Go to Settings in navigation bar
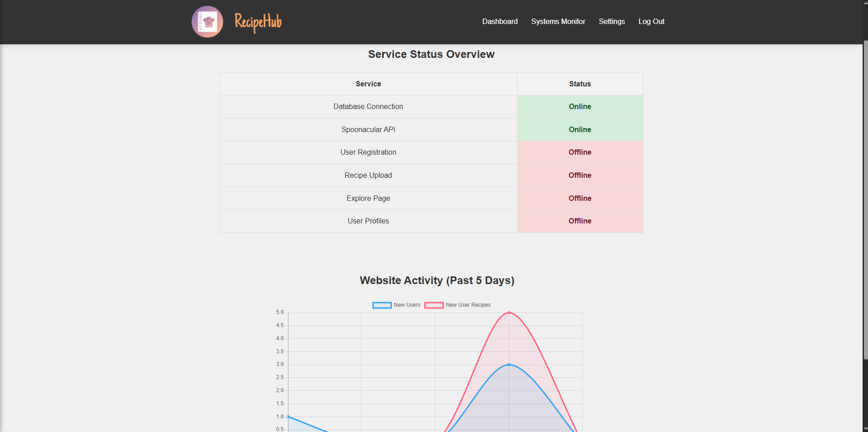 [612, 21]
